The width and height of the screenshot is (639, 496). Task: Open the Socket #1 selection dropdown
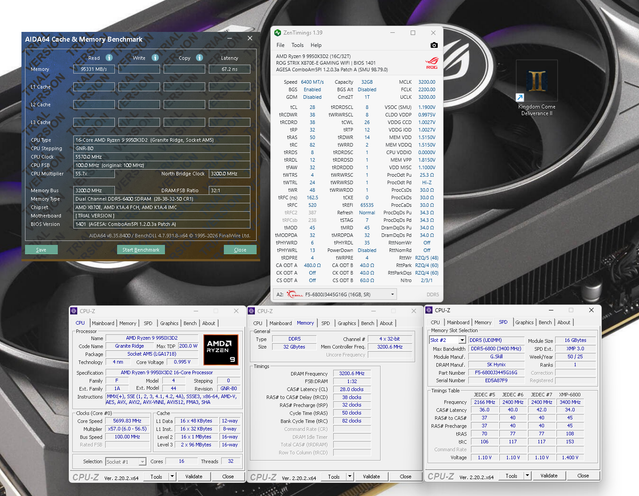(x=142, y=462)
